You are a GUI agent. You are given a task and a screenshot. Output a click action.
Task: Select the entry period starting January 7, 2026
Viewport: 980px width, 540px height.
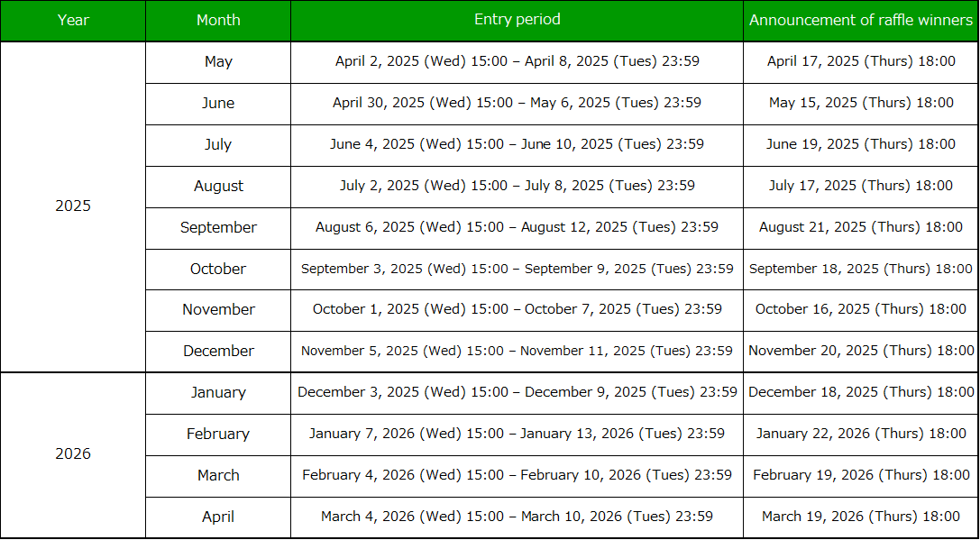517,434
